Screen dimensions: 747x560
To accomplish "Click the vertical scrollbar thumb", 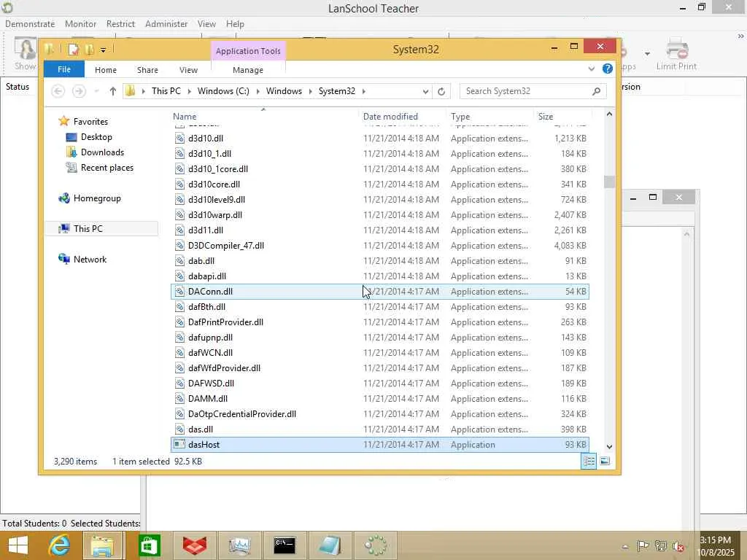I will click(x=609, y=182).
